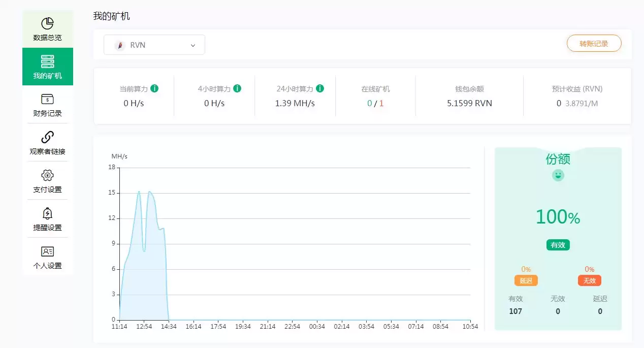Open 财务记录 wallet icon
This screenshot has width=644, height=348.
click(x=47, y=99)
